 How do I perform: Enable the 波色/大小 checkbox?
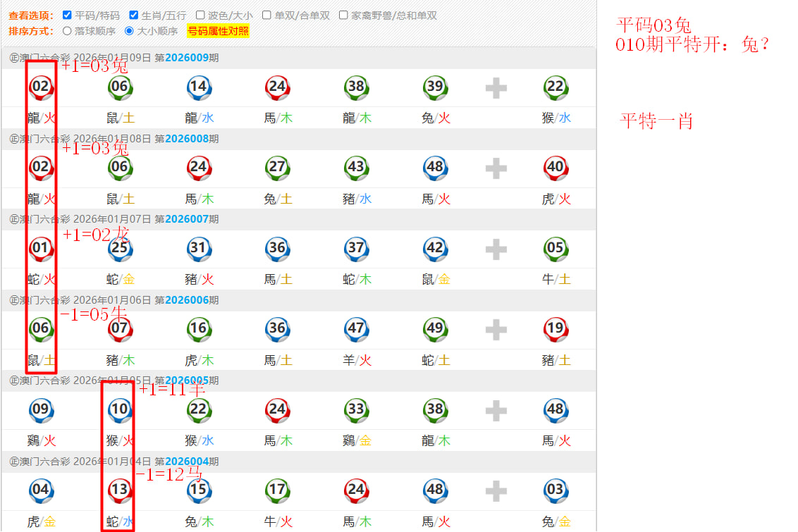point(200,15)
